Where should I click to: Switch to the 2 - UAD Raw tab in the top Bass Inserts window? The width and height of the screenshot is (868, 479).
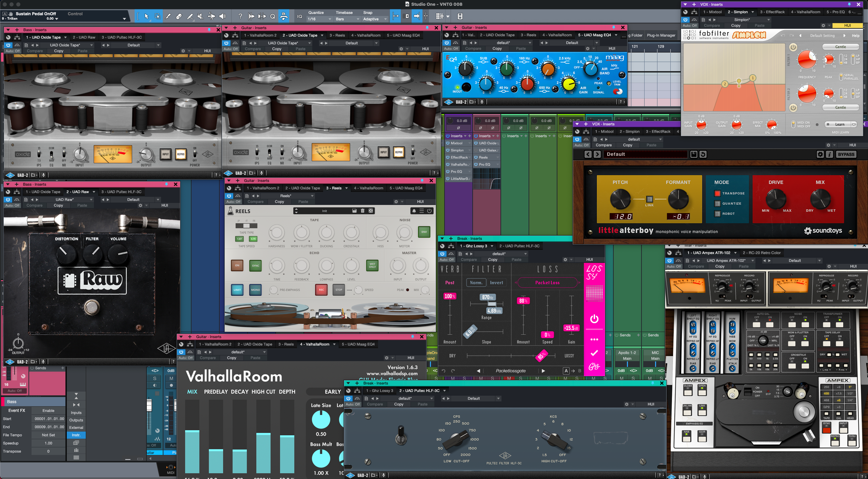tap(84, 37)
